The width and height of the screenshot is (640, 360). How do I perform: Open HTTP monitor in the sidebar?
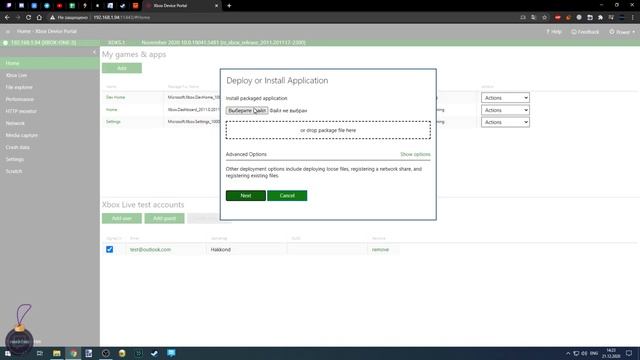(x=49, y=111)
